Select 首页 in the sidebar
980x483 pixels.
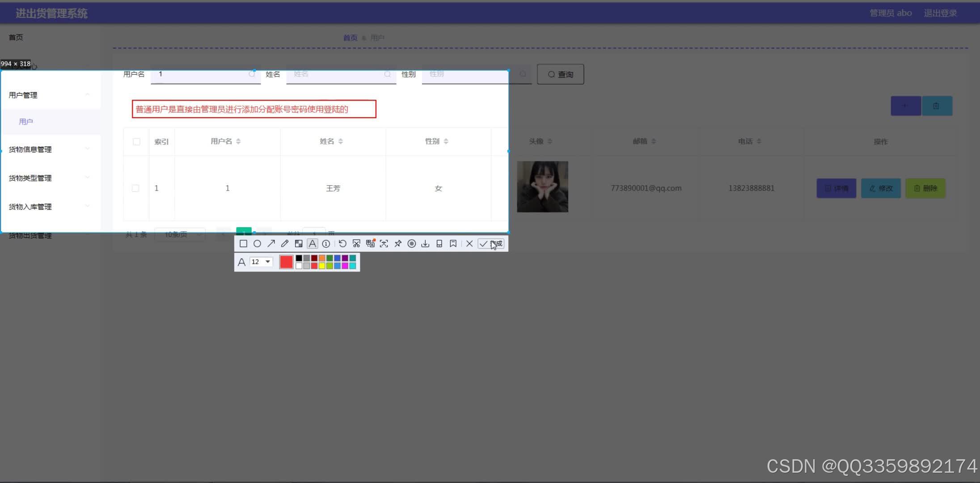pos(15,37)
